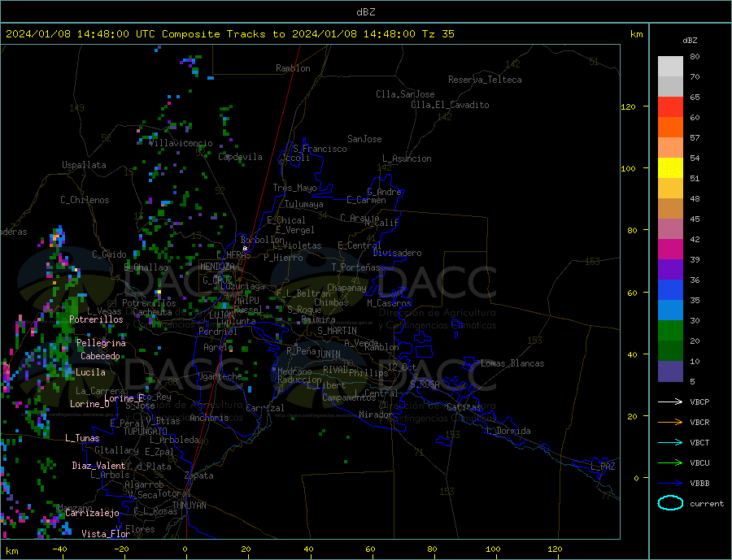Click the 'Mirador' label on the map
Viewport: 732px width, 560px height.
click(376, 415)
